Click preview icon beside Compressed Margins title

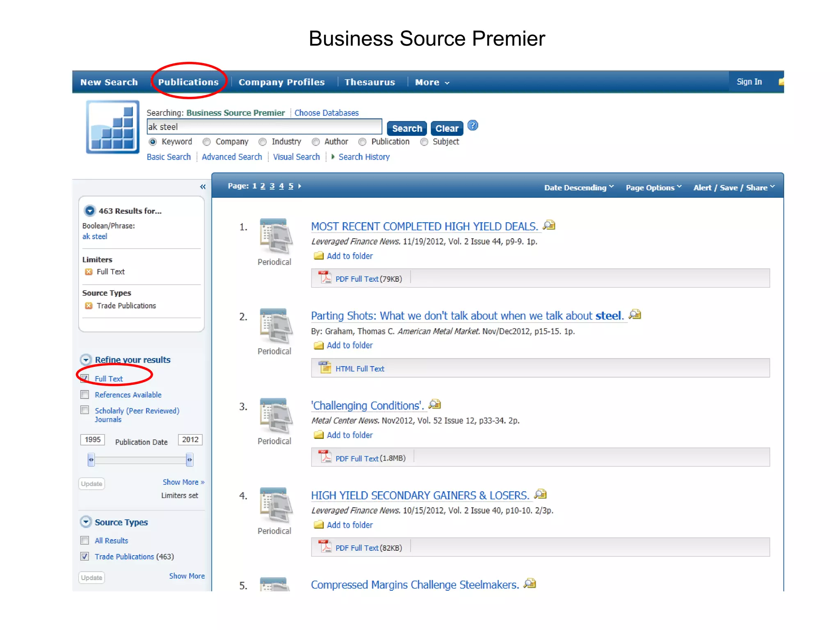point(530,583)
